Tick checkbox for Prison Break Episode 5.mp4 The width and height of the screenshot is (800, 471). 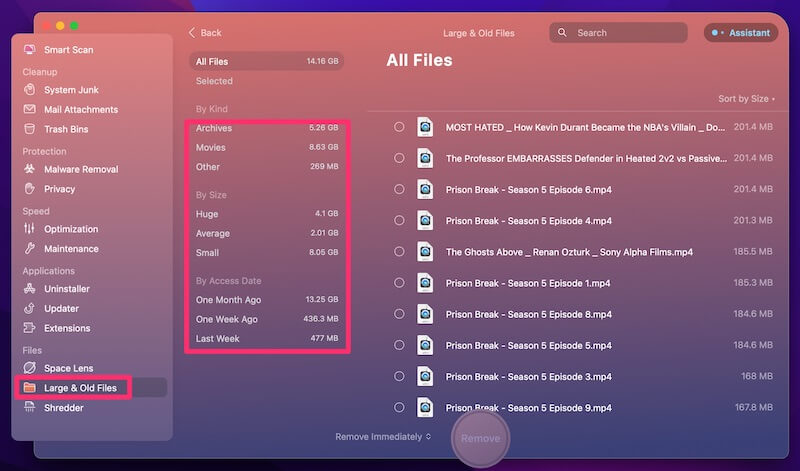coord(399,344)
